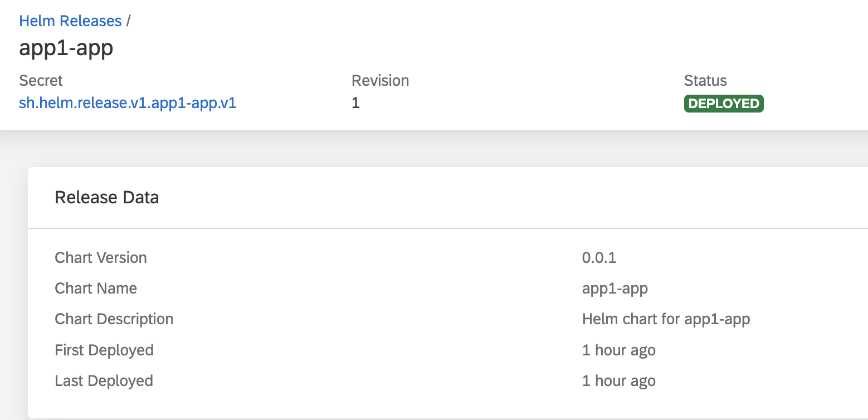Click the Chart Name value app1-app
The height and width of the screenshot is (420, 868).
(x=615, y=288)
